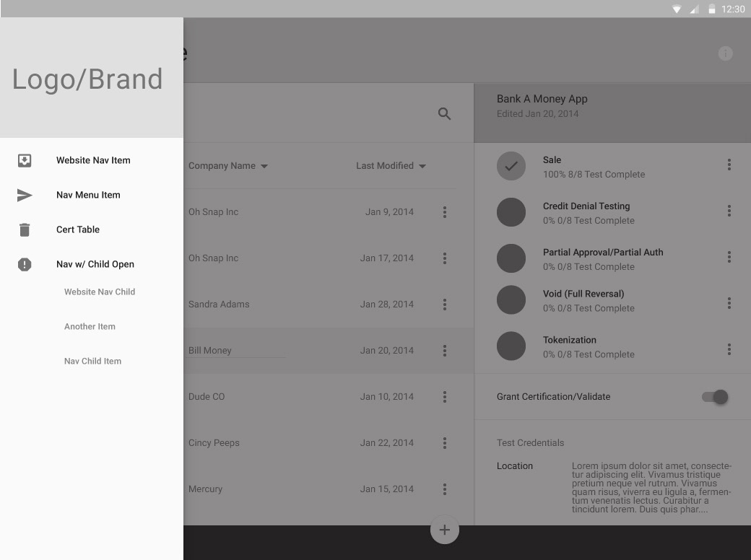This screenshot has width=751, height=560.
Task: Click the 12:30 clock in status bar
Action: 733,9
